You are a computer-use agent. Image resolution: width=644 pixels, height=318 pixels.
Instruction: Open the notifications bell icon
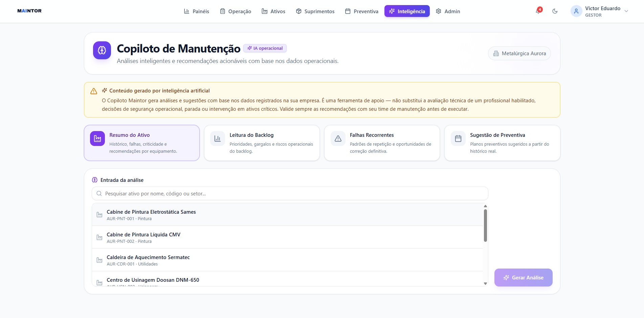point(538,11)
